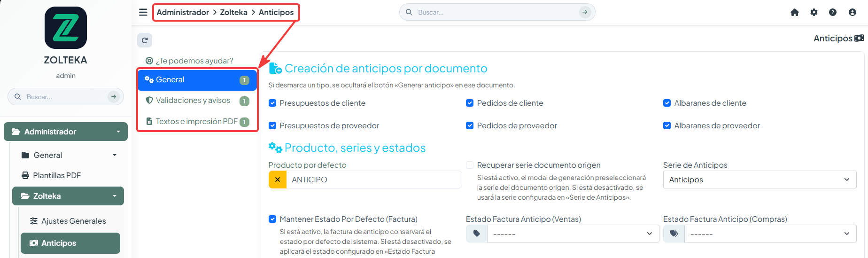Image resolution: width=868 pixels, height=258 pixels.
Task: Click Administrador in the breadcrumb
Action: (x=183, y=12)
